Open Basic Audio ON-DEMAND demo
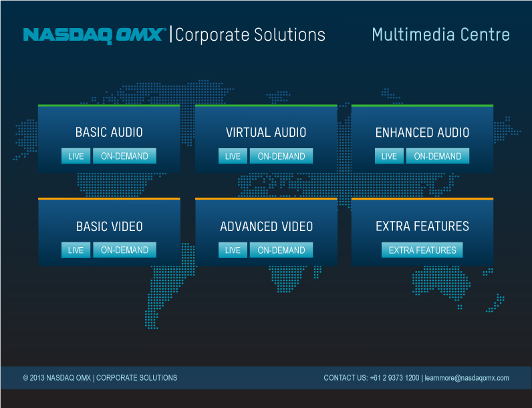The height and width of the screenshot is (408, 532). click(124, 156)
